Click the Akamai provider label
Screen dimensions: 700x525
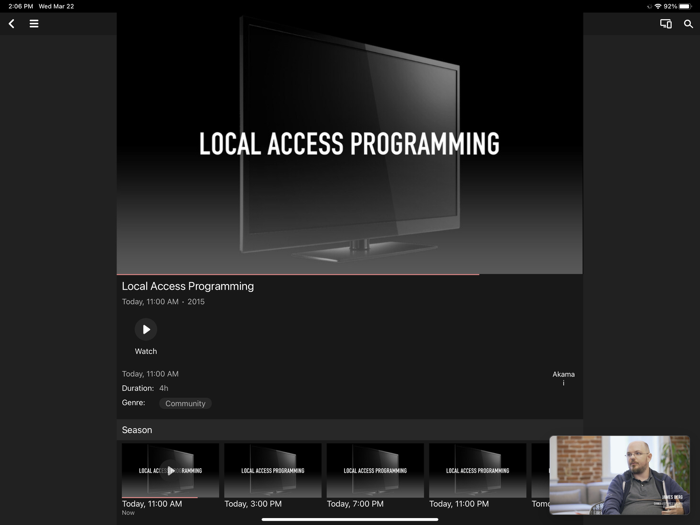563,378
